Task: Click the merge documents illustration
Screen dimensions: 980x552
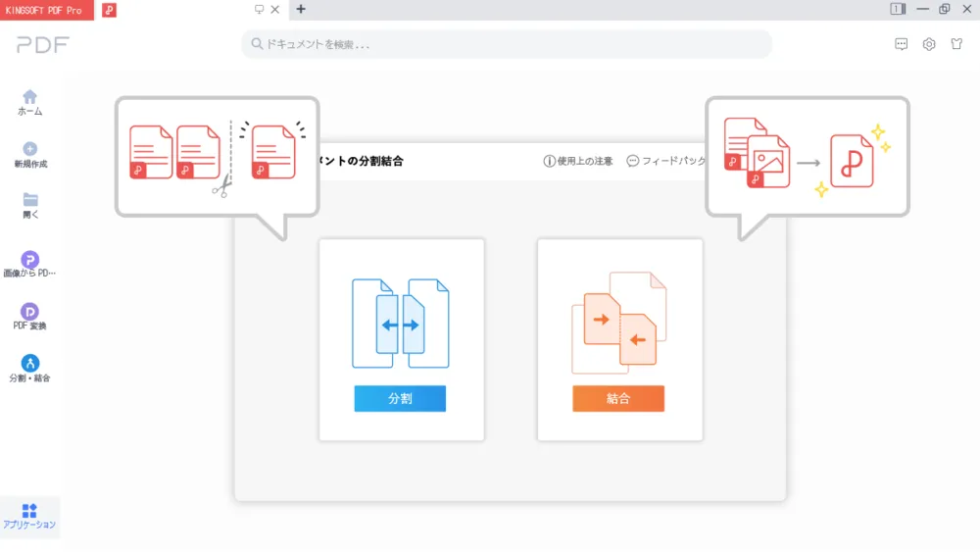Action: [619, 325]
